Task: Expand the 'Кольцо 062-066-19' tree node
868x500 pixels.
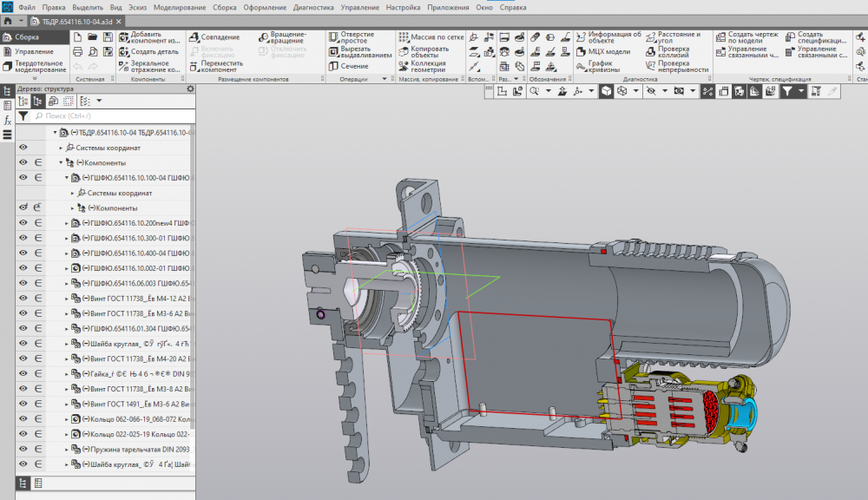Action: pyautogui.click(x=67, y=419)
